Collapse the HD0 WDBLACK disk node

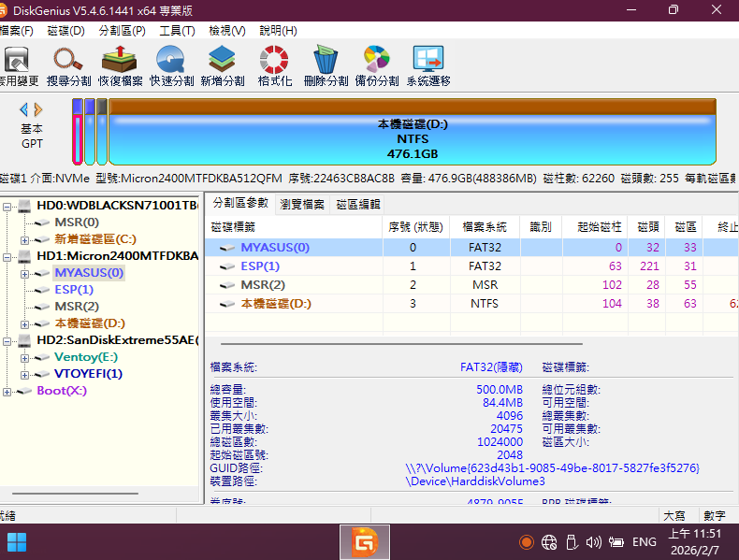[x=7, y=207]
